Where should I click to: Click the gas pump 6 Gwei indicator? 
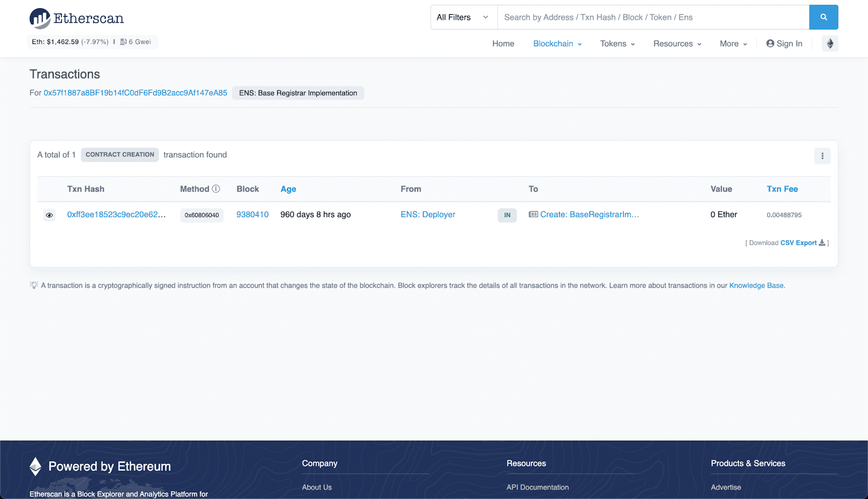tap(136, 42)
